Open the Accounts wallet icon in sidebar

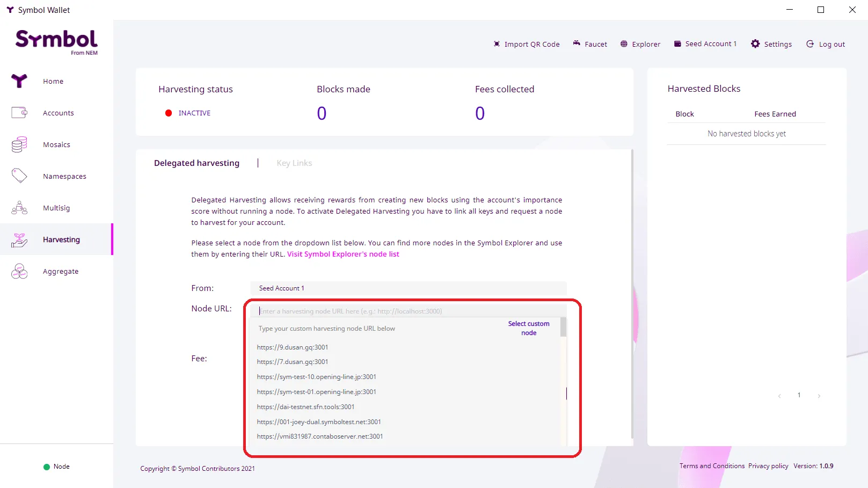click(19, 113)
